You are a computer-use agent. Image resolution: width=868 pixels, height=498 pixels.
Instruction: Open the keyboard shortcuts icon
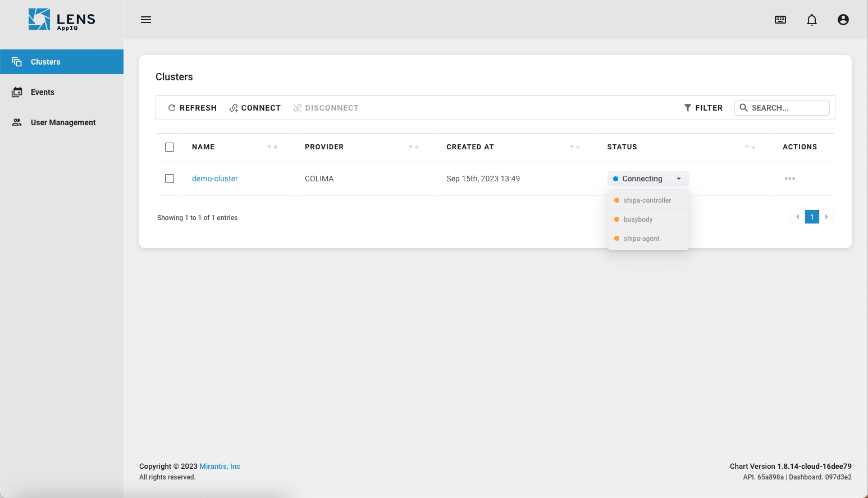780,20
